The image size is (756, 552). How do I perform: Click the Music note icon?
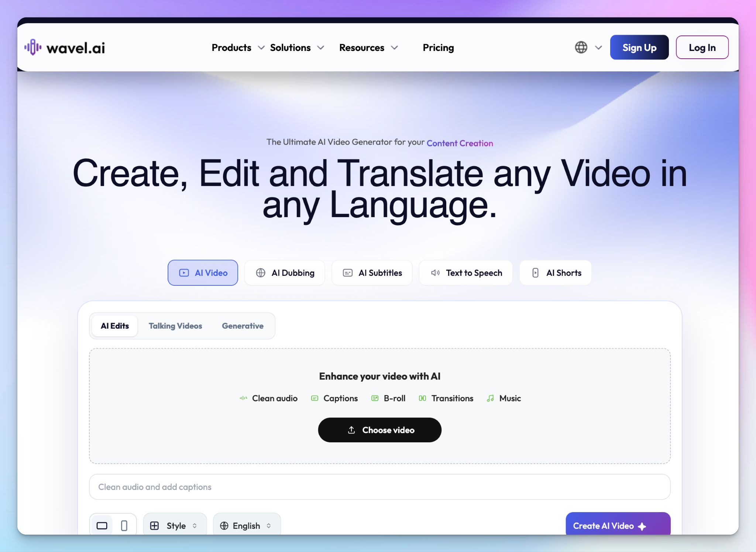click(x=490, y=398)
